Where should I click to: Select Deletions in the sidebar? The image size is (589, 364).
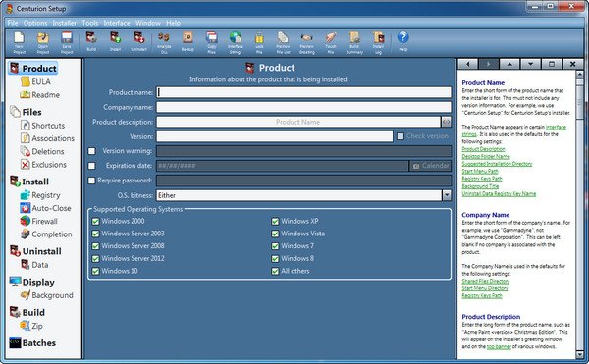click(x=42, y=151)
